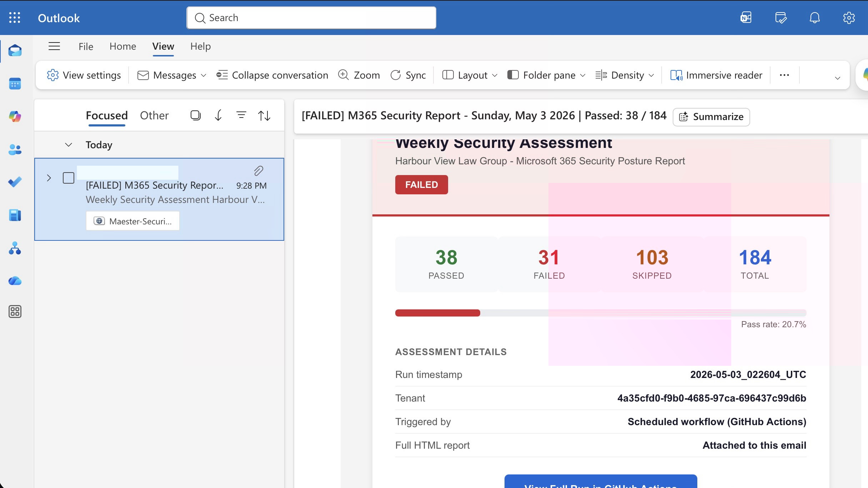The height and width of the screenshot is (488, 868).
Task: Open Copilot from the sidebar
Action: tap(15, 116)
